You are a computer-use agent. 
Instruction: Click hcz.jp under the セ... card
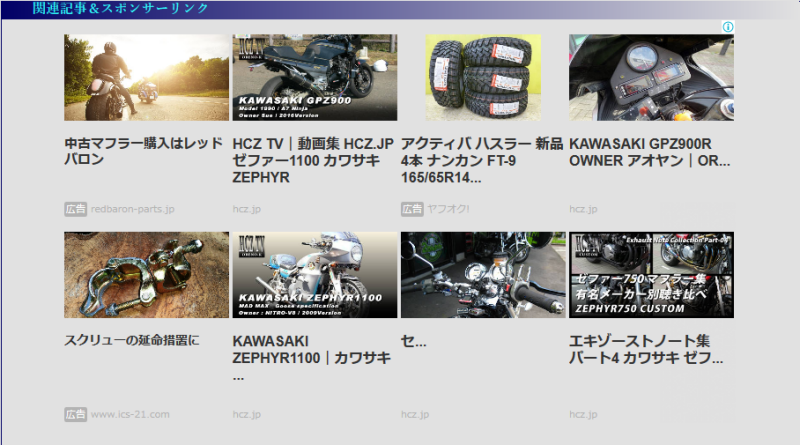click(x=415, y=414)
